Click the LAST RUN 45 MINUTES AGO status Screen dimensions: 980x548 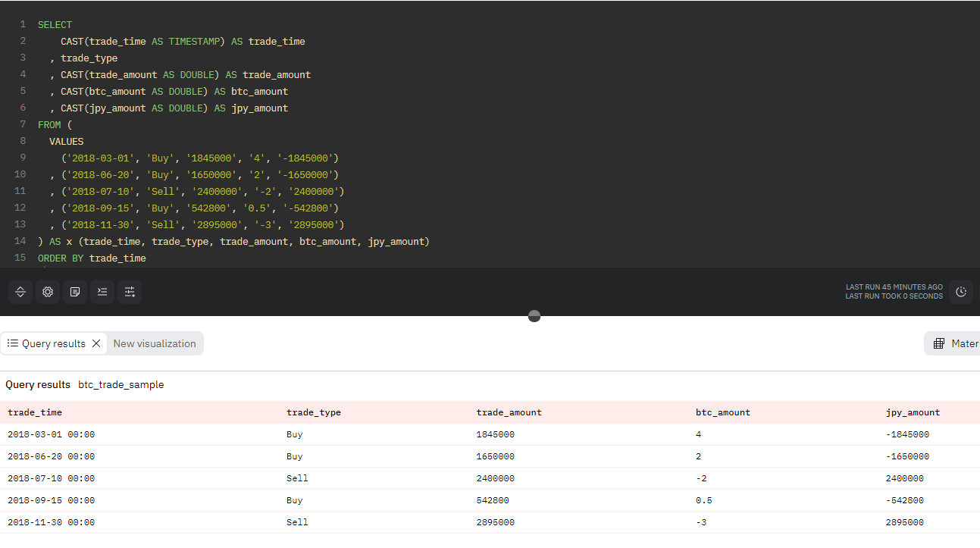coord(894,287)
